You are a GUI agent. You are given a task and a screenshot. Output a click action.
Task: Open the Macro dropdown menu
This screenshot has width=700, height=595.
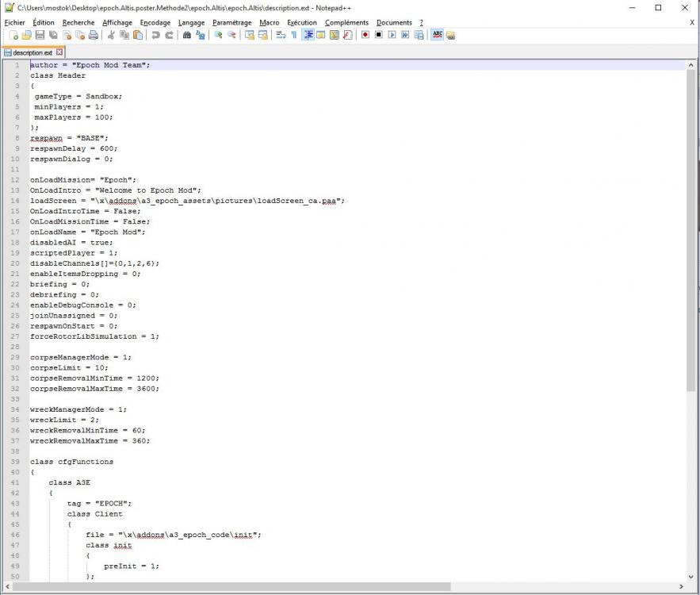pos(269,23)
